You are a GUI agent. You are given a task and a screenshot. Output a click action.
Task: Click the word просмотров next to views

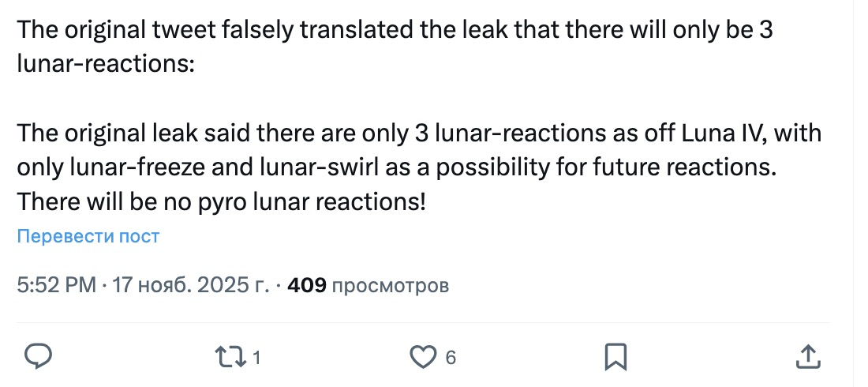(x=391, y=284)
